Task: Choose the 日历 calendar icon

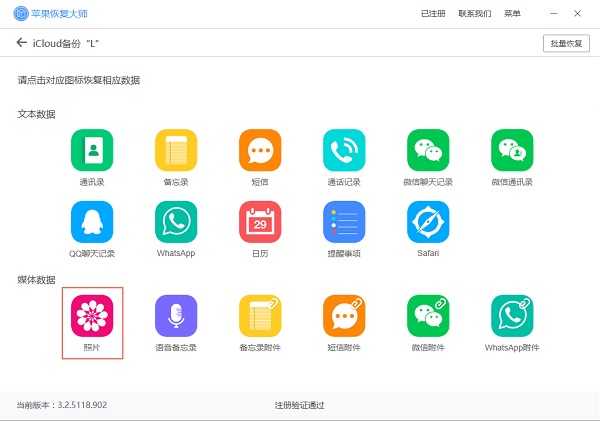Action: point(260,222)
